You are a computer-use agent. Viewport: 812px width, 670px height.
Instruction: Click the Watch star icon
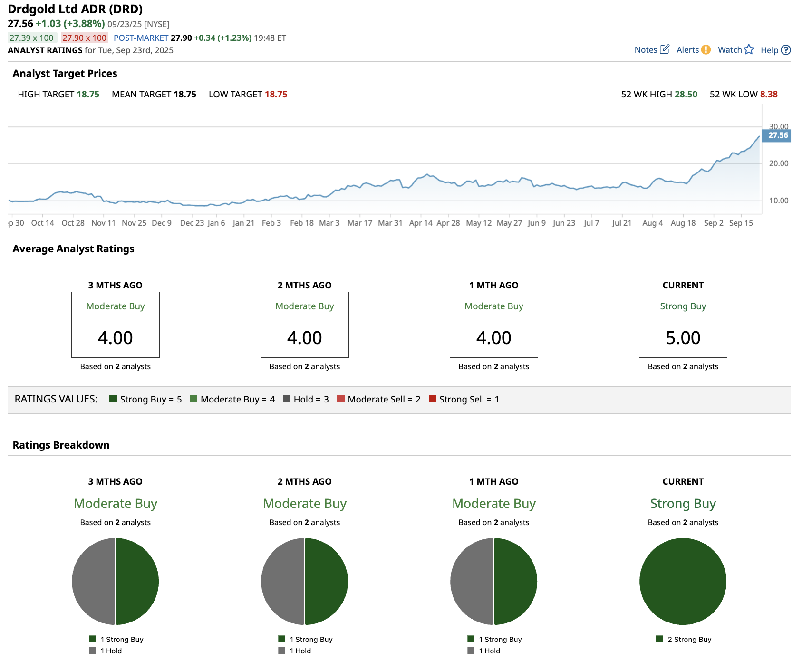point(749,49)
